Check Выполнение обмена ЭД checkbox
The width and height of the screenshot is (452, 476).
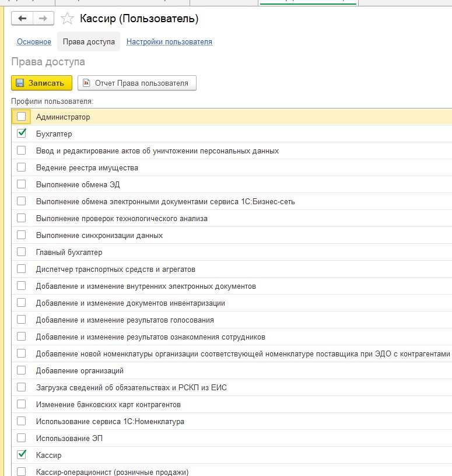pos(21,184)
